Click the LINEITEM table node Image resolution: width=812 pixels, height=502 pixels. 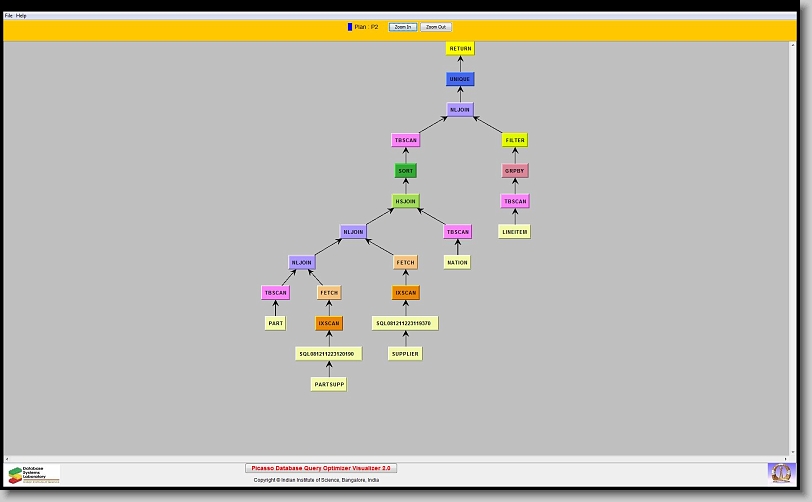(x=514, y=232)
